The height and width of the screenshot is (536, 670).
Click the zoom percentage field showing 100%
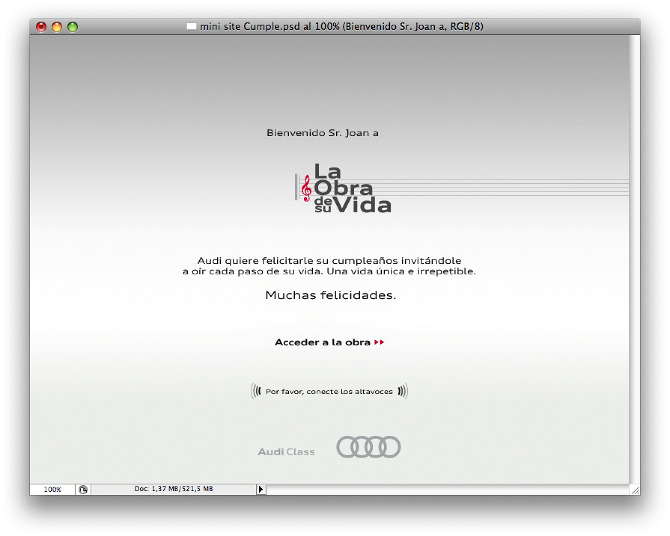[x=52, y=489]
